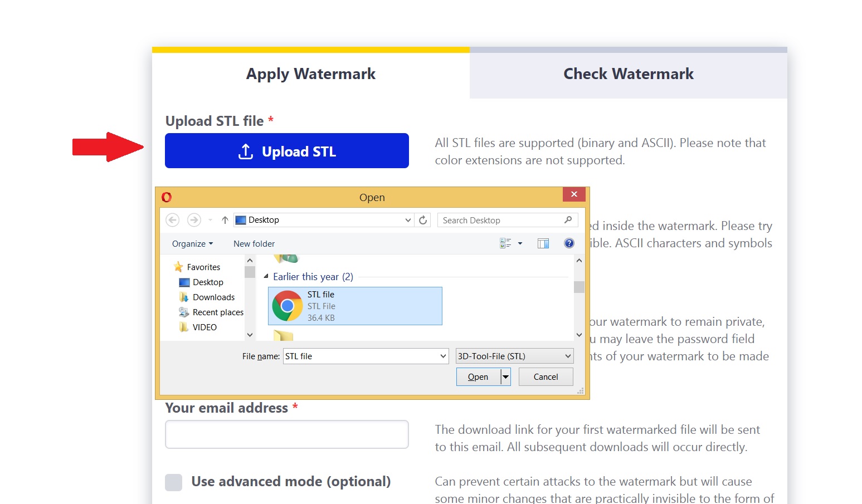
Task: Click the Upload STL button
Action: pyautogui.click(x=287, y=150)
